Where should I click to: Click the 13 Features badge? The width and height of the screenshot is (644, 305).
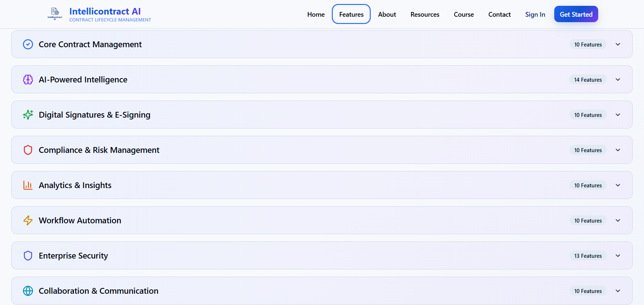[588, 256]
